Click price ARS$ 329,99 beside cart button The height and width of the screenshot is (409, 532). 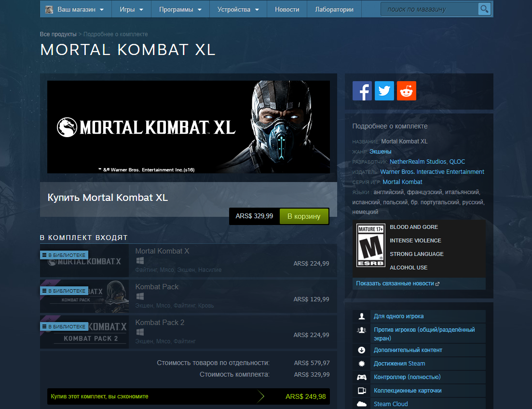click(255, 216)
